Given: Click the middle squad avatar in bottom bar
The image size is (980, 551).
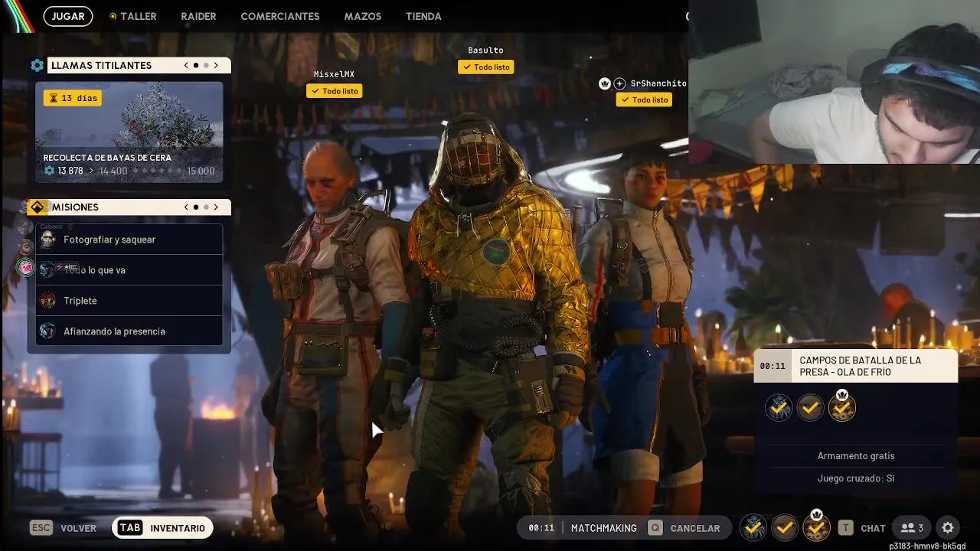Looking at the screenshot, I should coord(785,527).
